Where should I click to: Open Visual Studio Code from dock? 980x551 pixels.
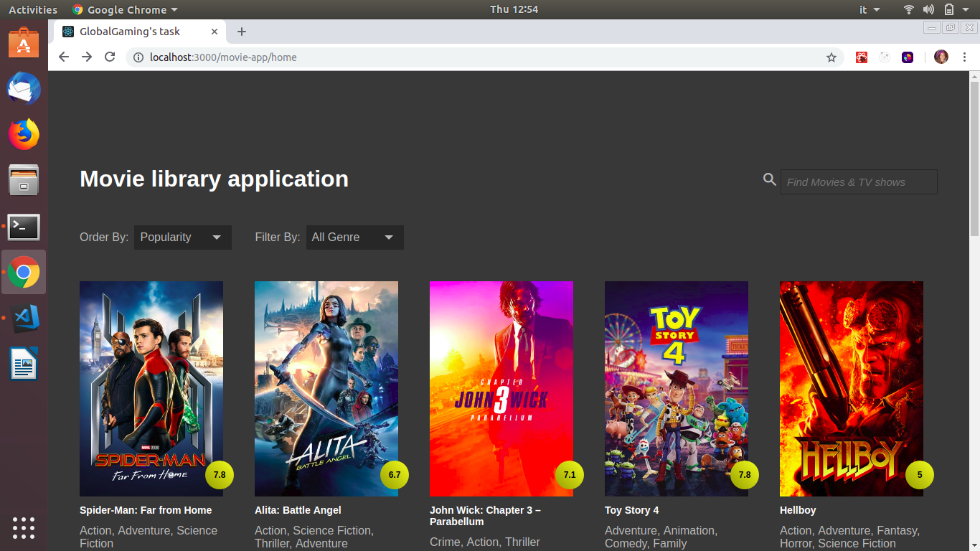click(x=24, y=319)
